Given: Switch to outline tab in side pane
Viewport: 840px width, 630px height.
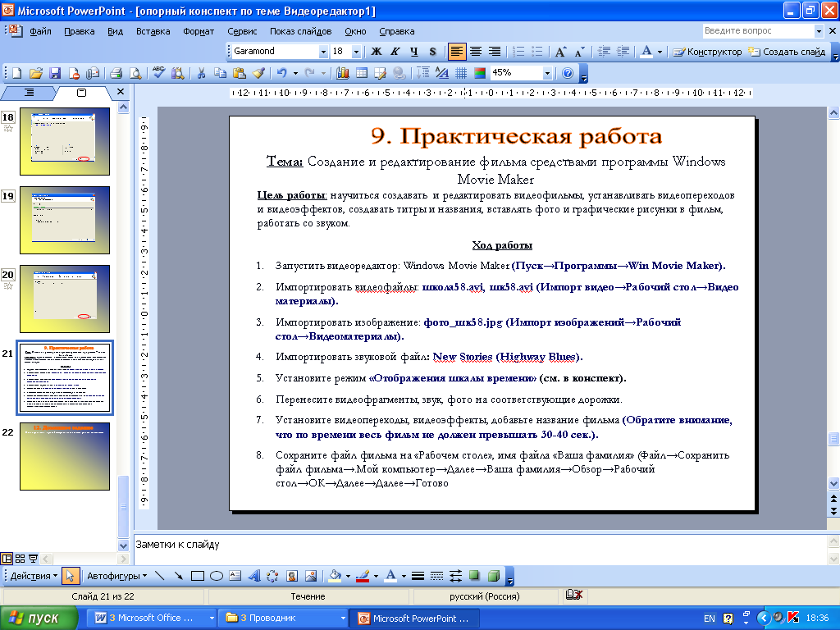Looking at the screenshot, I should pos(29,93).
